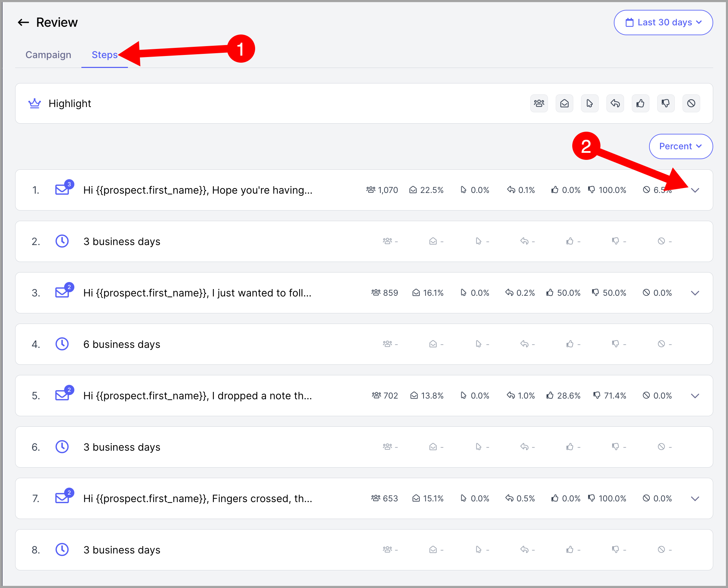The image size is (728, 588).
Task: Click the Review page title
Action: coord(57,23)
